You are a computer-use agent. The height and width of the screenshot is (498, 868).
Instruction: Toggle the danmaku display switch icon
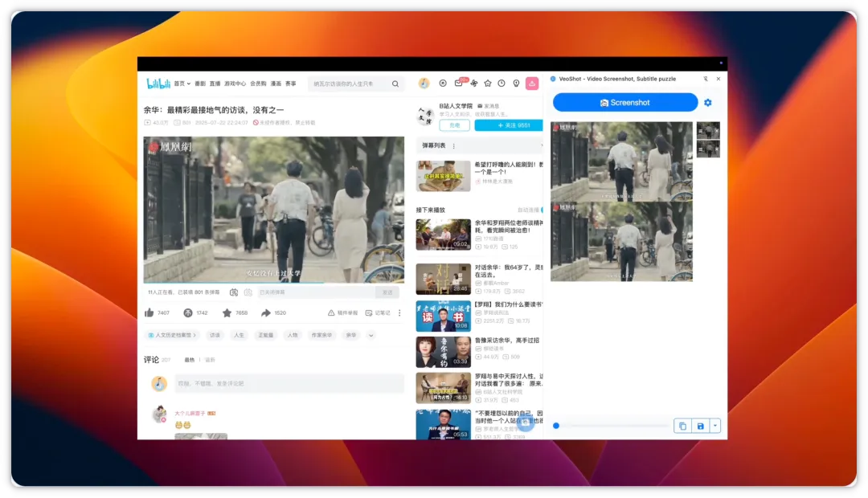(234, 292)
